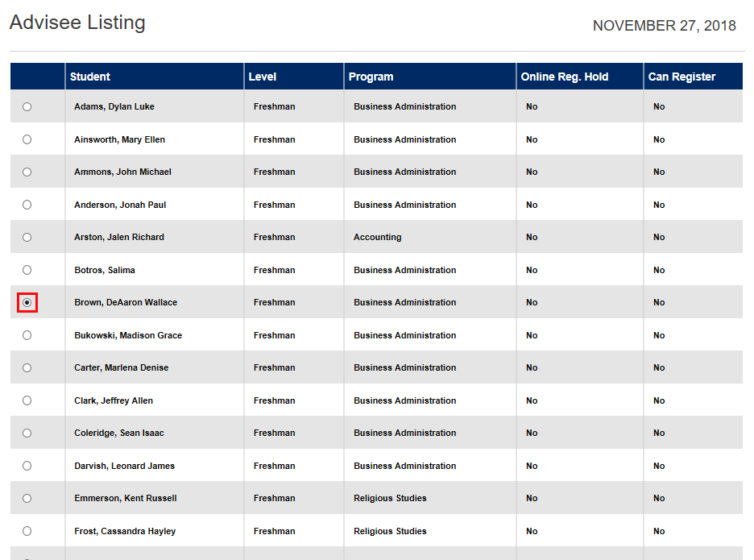This screenshot has width=754, height=560.
Task: Click the selected radio button for Brown, DeAaron Wallace
Action: coord(27,302)
